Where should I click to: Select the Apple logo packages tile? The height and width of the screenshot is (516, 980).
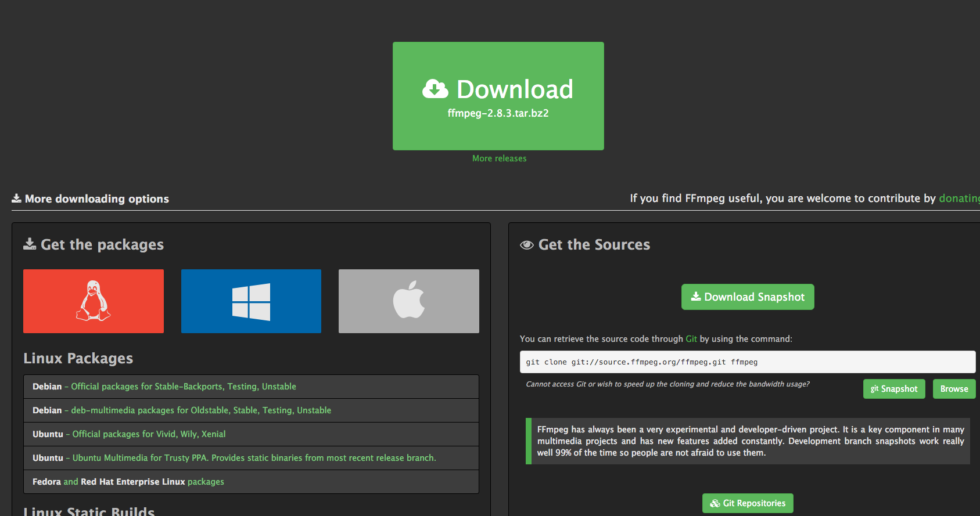(409, 301)
